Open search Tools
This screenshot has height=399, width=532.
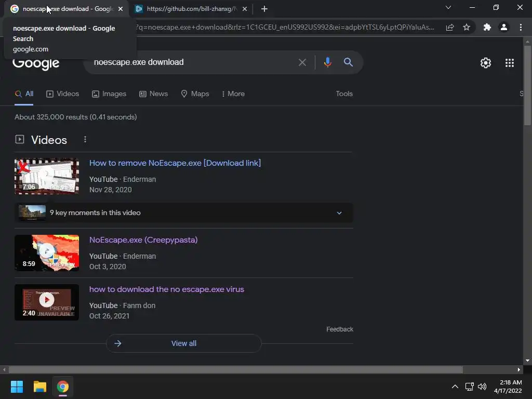coord(344,94)
